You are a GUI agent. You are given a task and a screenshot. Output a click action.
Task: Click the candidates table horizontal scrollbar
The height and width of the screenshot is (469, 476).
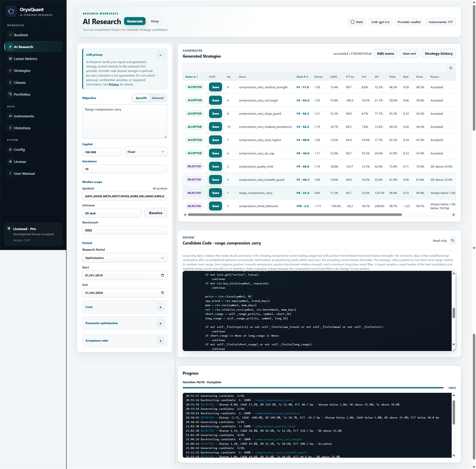(x=295, y=215)
